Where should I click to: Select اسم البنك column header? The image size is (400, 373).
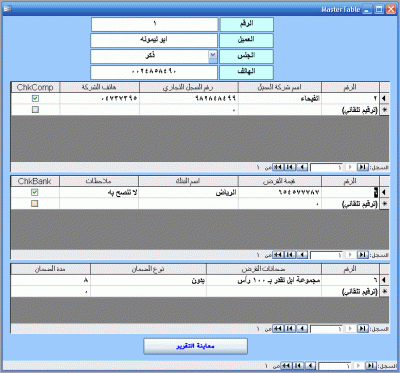coord(189,181)
